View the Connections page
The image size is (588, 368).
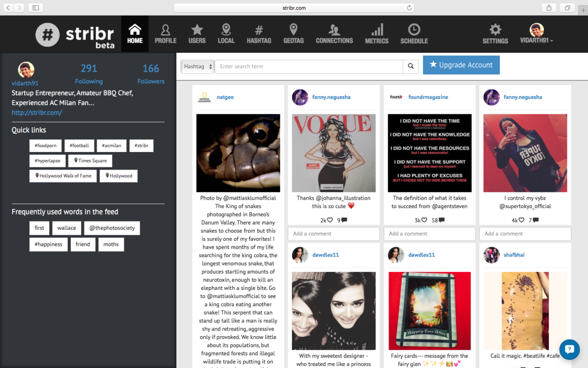[334, 33]
